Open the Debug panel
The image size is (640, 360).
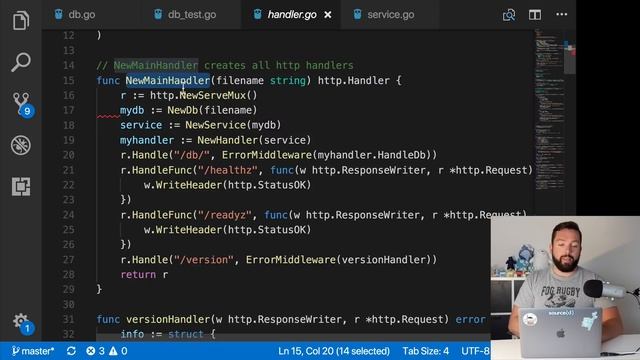pyautogui.click(x=21, y=145)
